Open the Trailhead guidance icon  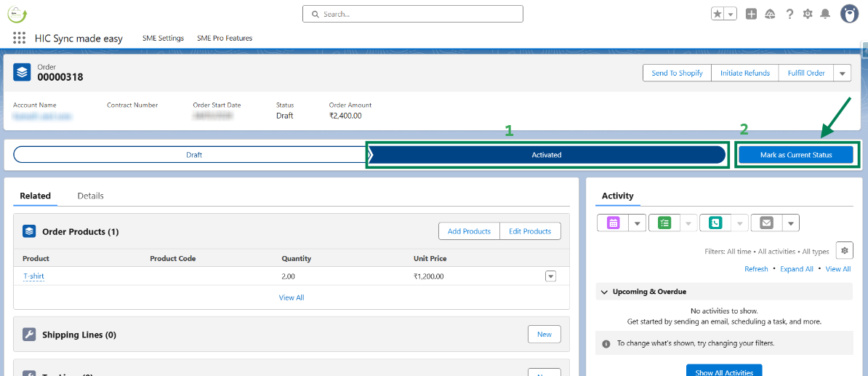click(x=770, y=15)
